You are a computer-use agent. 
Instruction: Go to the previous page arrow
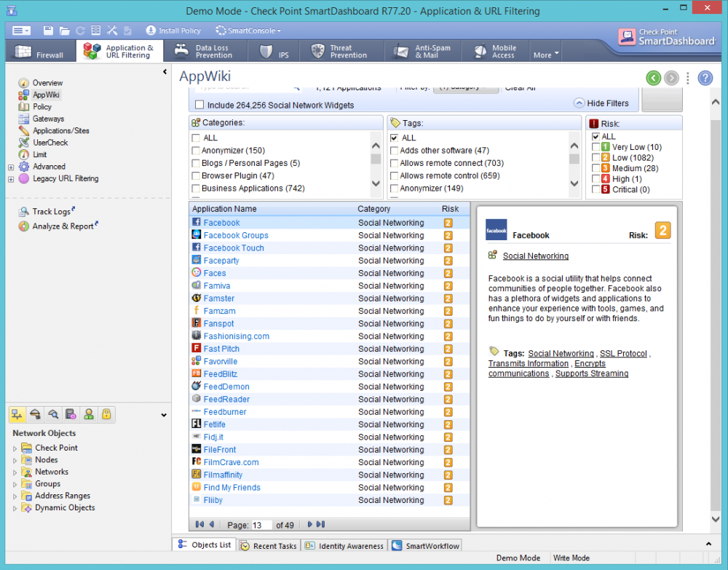pos(212,525)
